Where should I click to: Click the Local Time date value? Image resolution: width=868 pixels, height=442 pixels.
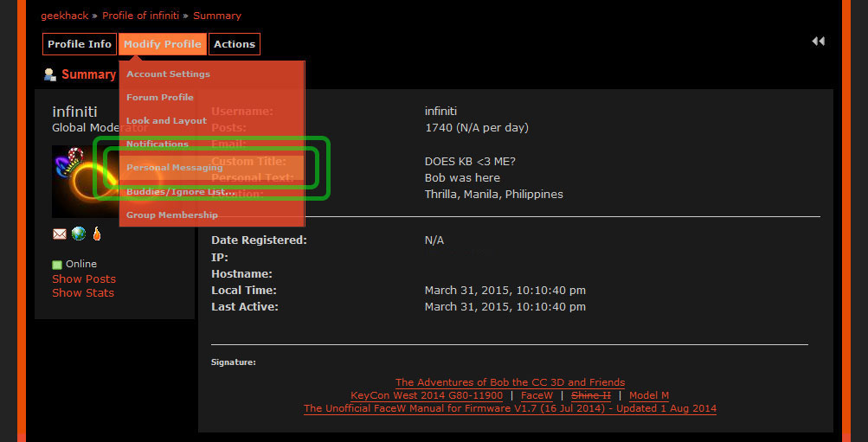point(505,291)
